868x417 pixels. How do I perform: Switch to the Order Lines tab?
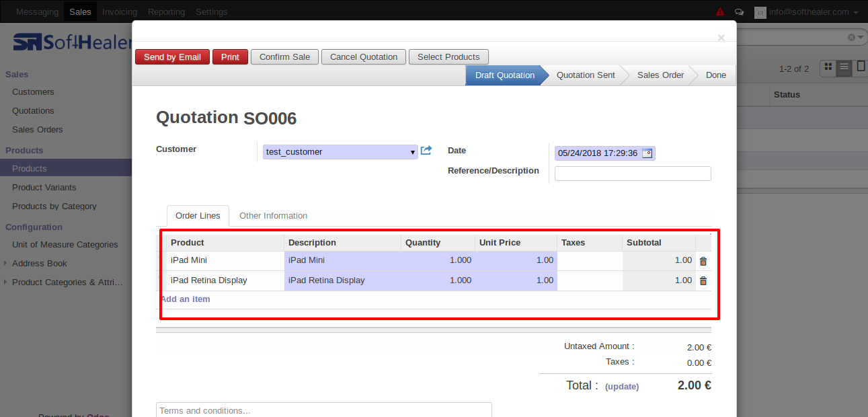198,216
